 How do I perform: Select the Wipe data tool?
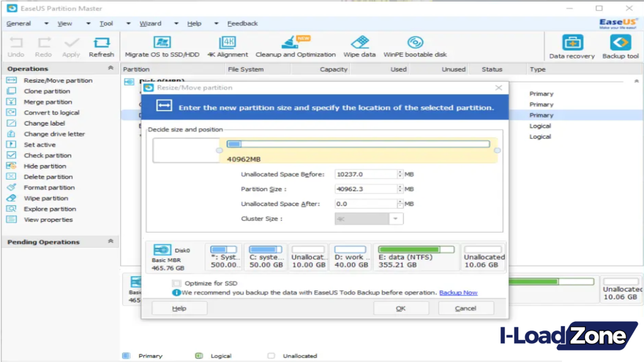[x=359, y=46]
